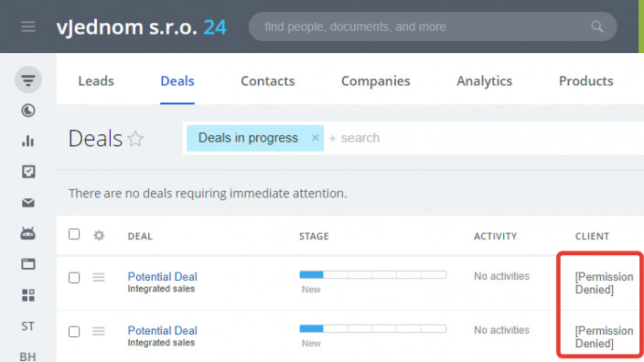
Task: Open row menu for second Potential Deal
Action: 99,331
